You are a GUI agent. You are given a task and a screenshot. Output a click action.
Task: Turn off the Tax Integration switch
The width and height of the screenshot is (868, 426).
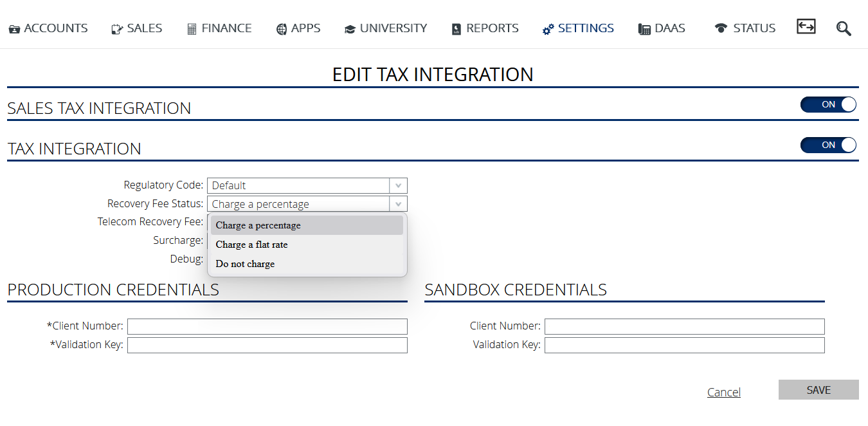pos(828,145)
